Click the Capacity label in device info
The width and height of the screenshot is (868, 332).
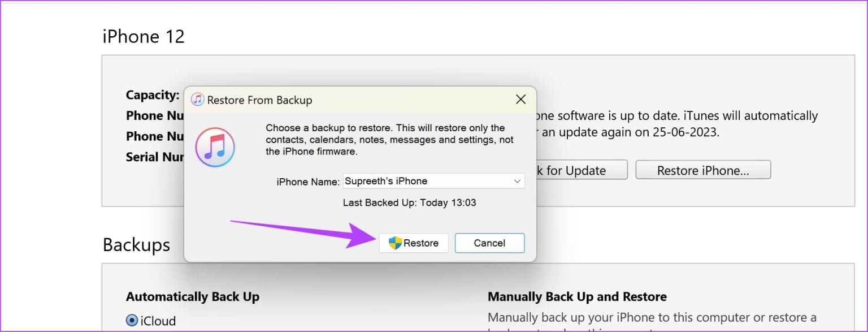(151, 95)
